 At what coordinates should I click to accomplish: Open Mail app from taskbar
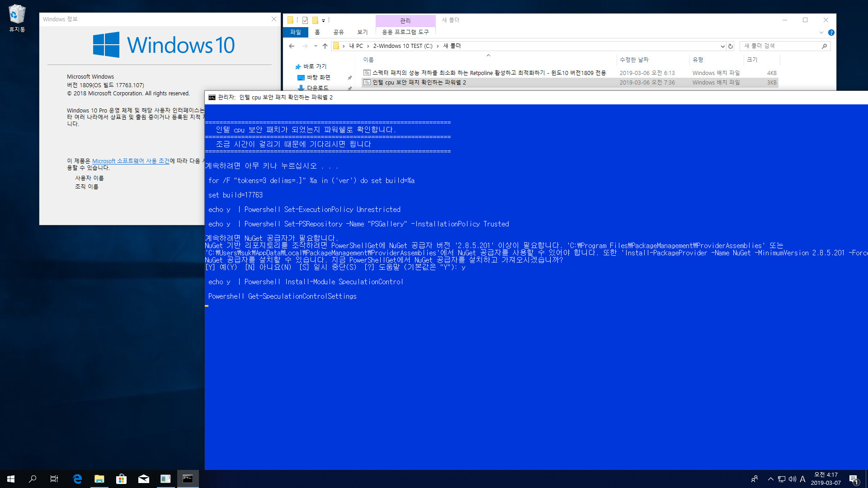(143, 479)
